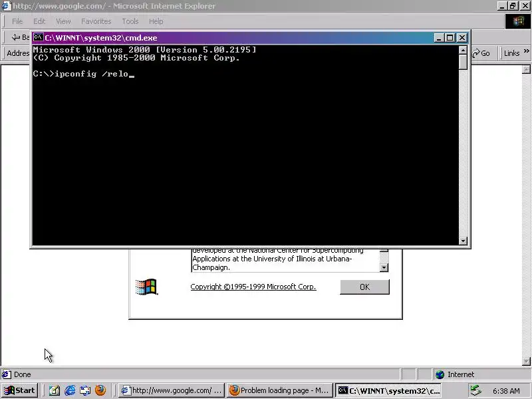Click the Internet security zone text
The height and width of the screenshot is (399, 532).
click(461, 374)
